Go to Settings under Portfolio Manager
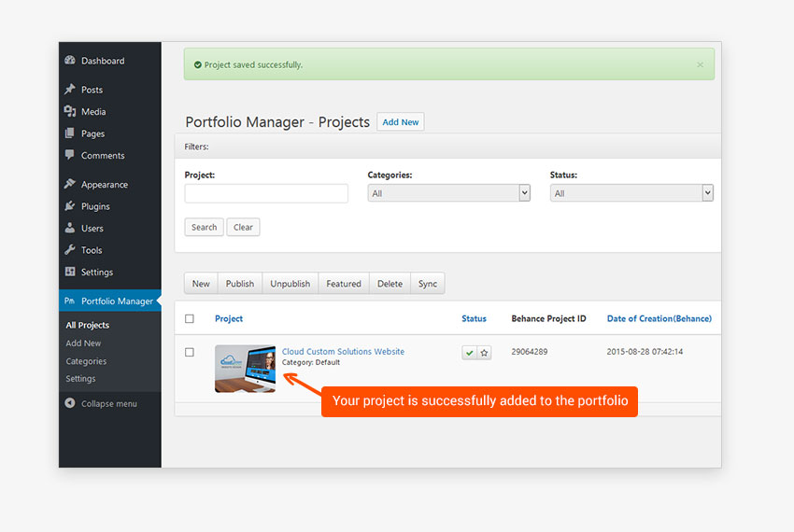This screenshot has width=794, height=532. pos(80,379)
